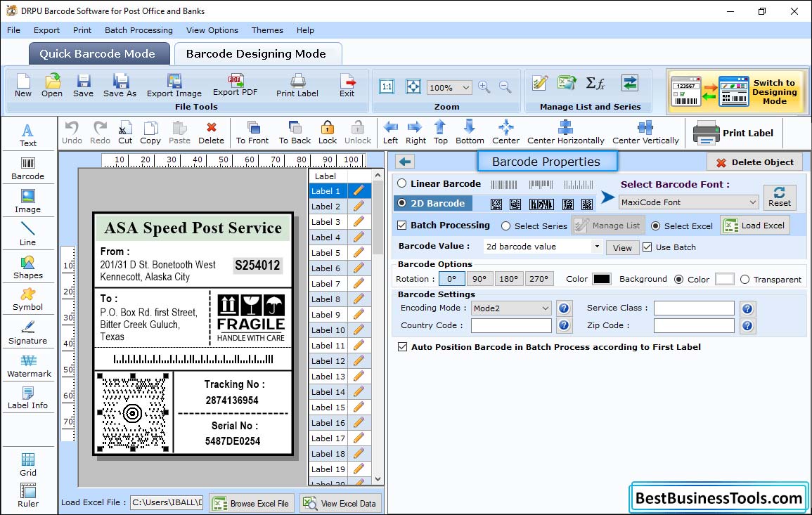
Task: Zoom in with the magnifier plus icon
Action: pos(484,87)
